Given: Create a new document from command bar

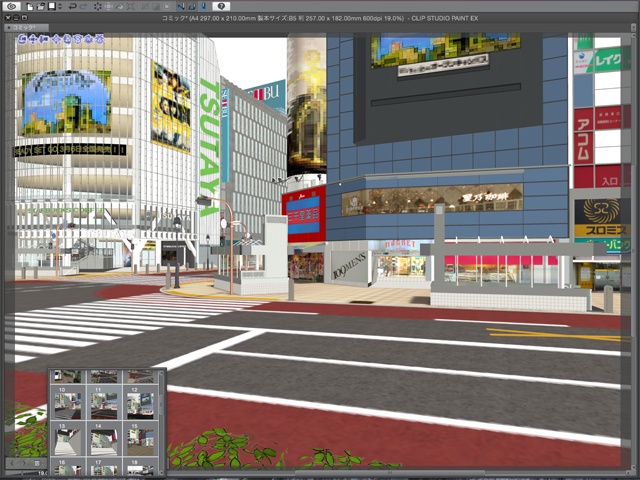Looking at the screenshot, I should pyautogui.click(x=31, y=7).
